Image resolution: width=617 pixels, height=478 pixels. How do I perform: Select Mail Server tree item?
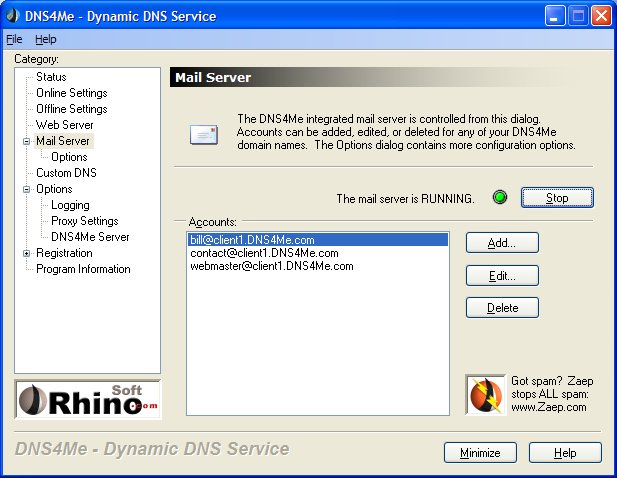(x=63, y=141)
